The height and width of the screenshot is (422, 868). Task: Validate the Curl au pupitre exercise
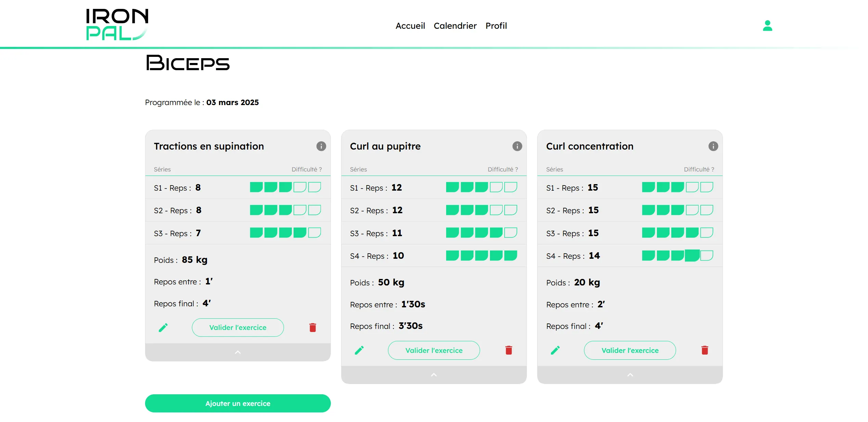(433, 350)
